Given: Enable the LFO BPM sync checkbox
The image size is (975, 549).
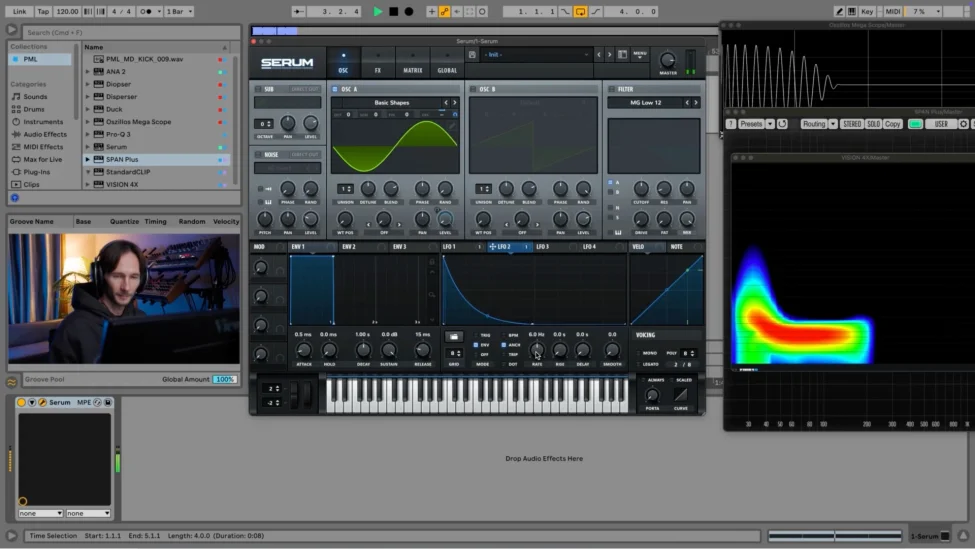Looking at the screenshot, I should point(505,335).
